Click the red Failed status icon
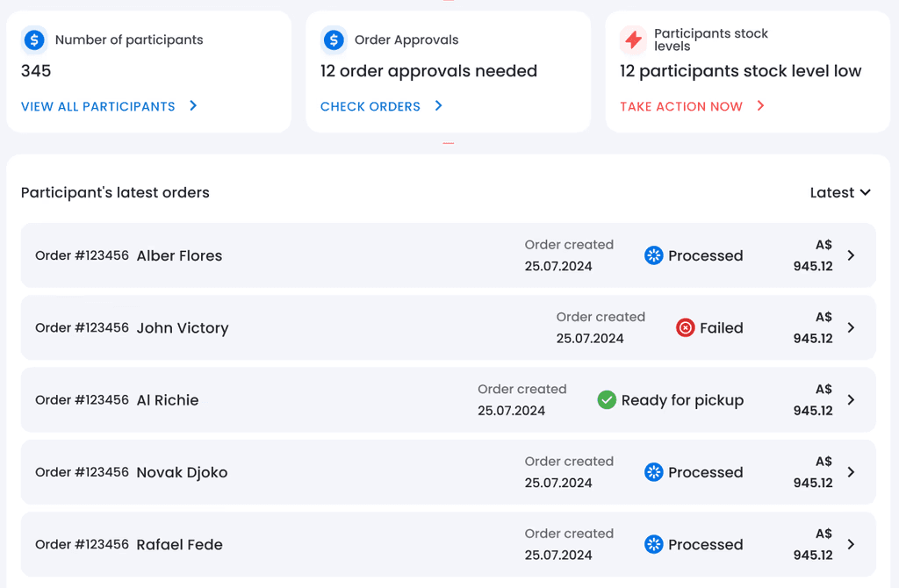 pyautogui.click(x=685, y=327)
